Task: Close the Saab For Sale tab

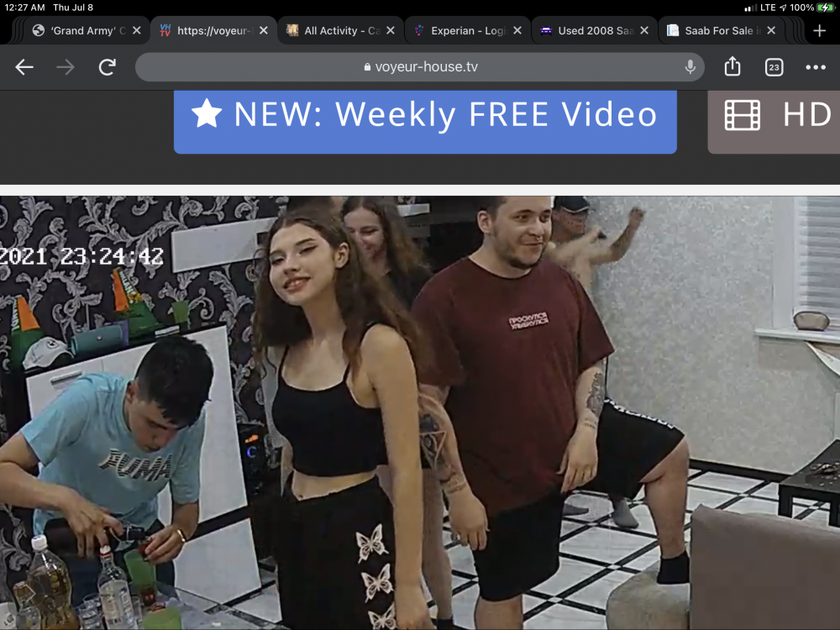Action: (771, 30)
